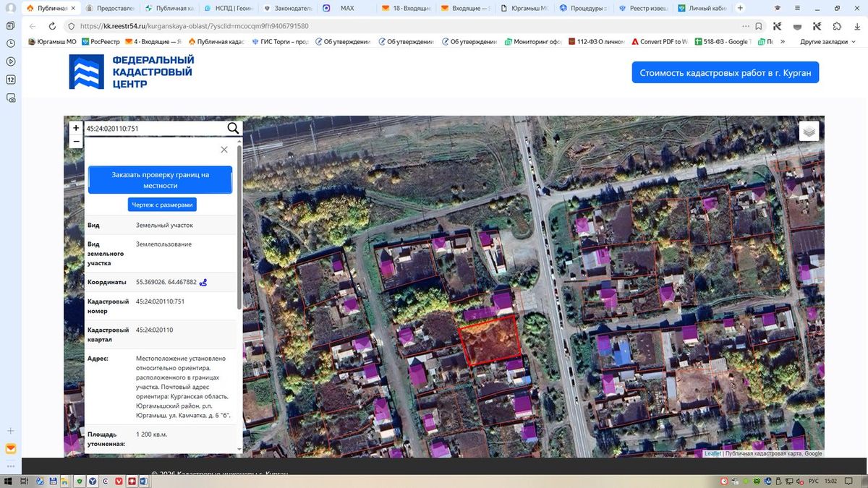The width and height of the screenshot is (868, 488).
Task: Click Заказать проверку границ на местности button
Action: pos(160,180)
